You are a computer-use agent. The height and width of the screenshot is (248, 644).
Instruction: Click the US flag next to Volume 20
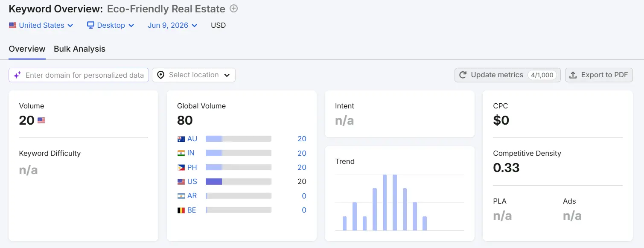(41, 120)
